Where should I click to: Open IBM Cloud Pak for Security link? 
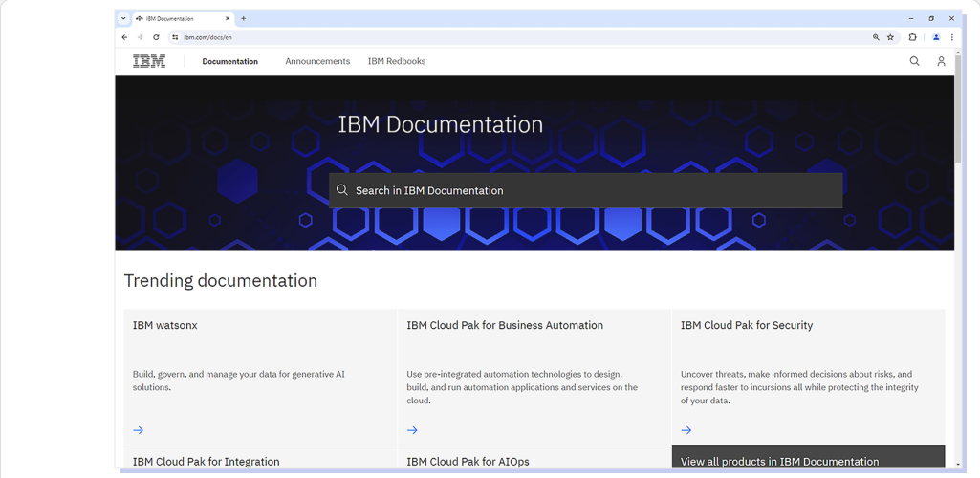[x=747, y=326]
